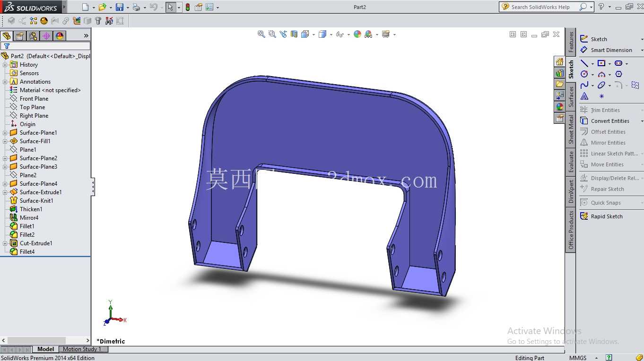The height and width of the screenshot is (361, 644).
Task: Expand the Annotations node
Action: pyautogui.click(x=5, y=82)
